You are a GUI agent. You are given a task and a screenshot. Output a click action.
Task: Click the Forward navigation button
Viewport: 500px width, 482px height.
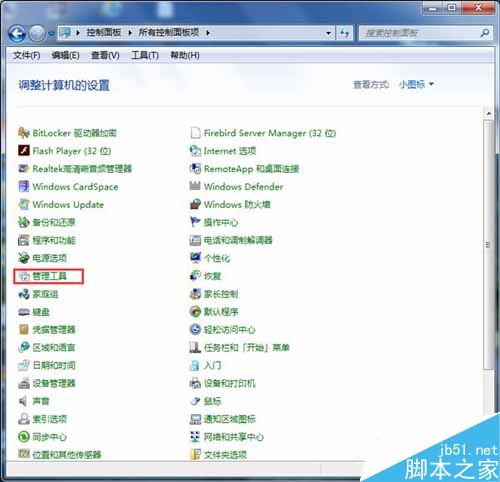point(37,33)
